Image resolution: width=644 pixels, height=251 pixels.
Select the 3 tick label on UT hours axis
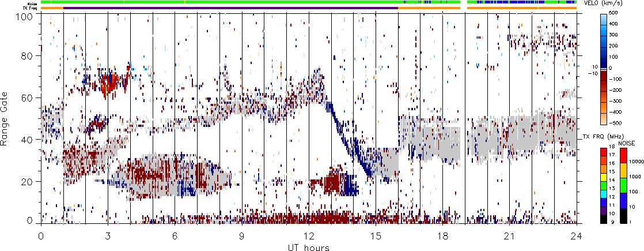point(108,236)
